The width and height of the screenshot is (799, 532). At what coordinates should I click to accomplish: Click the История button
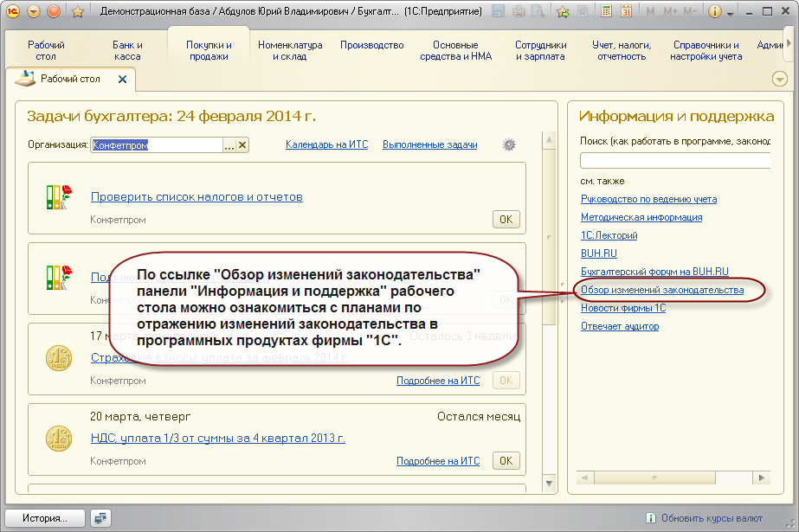[45, 518]
